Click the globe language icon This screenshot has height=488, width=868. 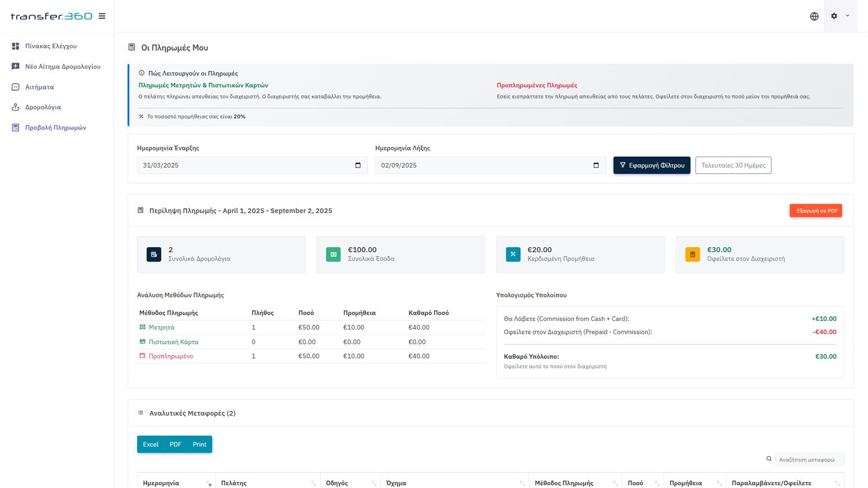tap(814, 16)
